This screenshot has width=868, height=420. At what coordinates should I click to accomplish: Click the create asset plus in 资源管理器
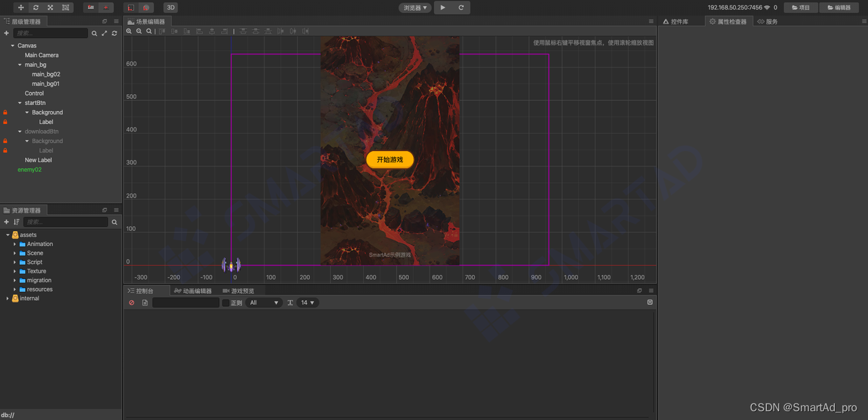coord(6,222)
